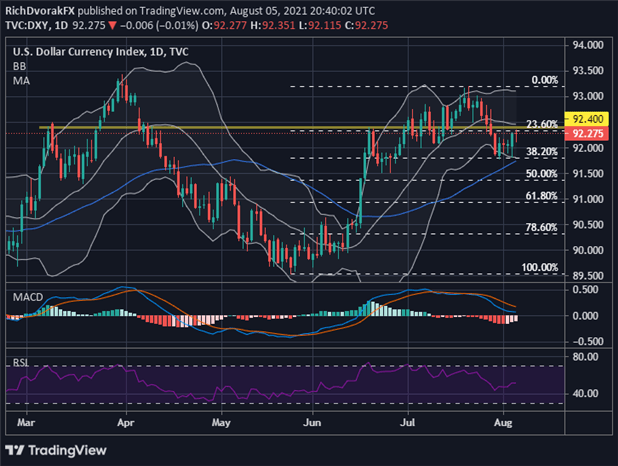This screenshot has width=618, height=466.
Task: Click the RSI 80.00 axis value
Action: coord(585,357)
